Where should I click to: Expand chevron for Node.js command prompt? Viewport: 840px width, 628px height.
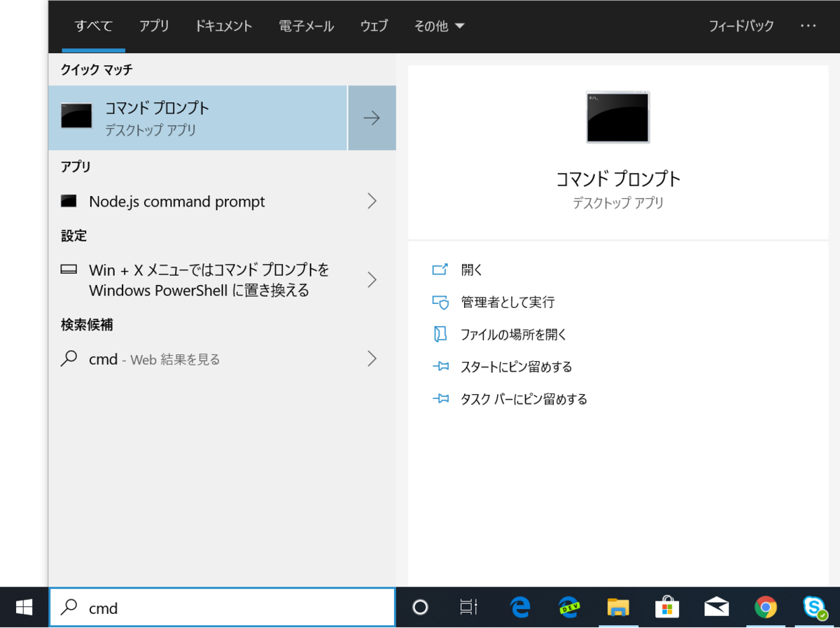tap(372, 202)
